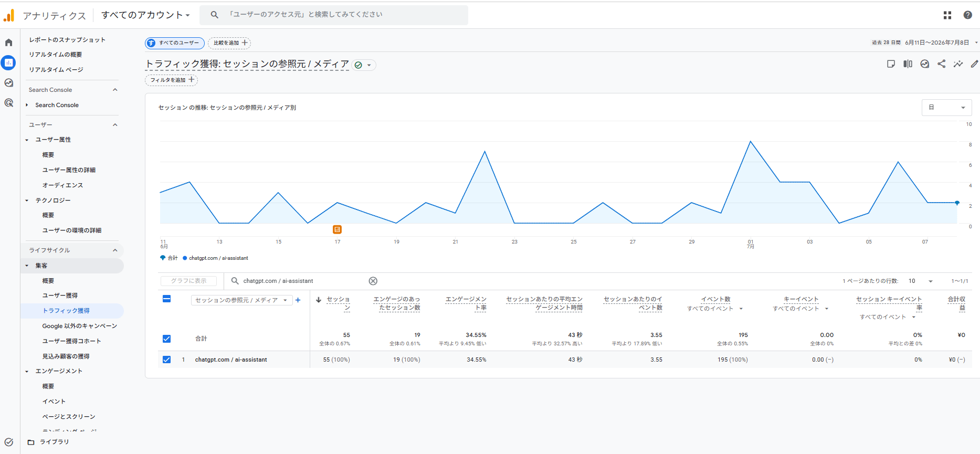Open the apps grid icon
980x454 pixels.
pos(947,15)
